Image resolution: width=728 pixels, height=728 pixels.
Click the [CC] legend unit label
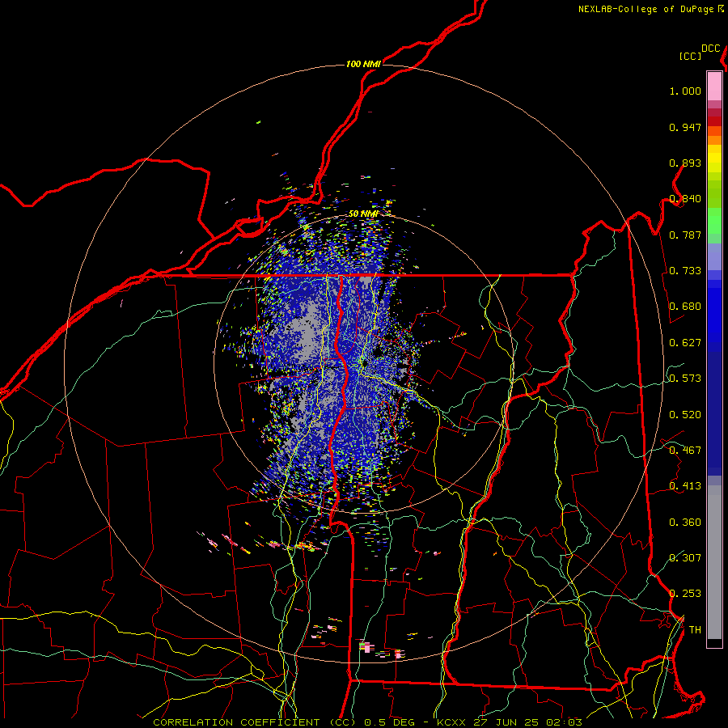point(690,56)
